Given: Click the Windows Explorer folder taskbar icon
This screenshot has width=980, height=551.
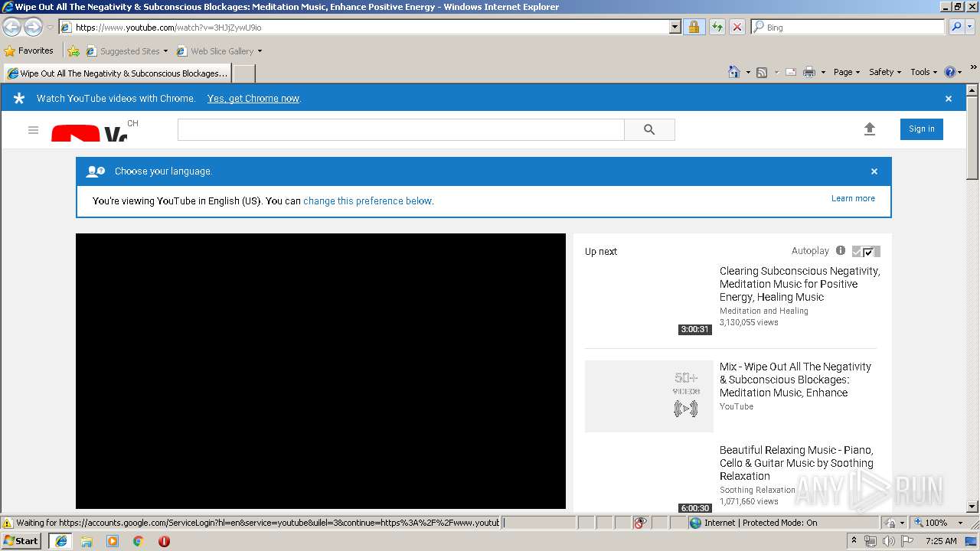Looking at the screenshot, I should click(x=87, y=541).
